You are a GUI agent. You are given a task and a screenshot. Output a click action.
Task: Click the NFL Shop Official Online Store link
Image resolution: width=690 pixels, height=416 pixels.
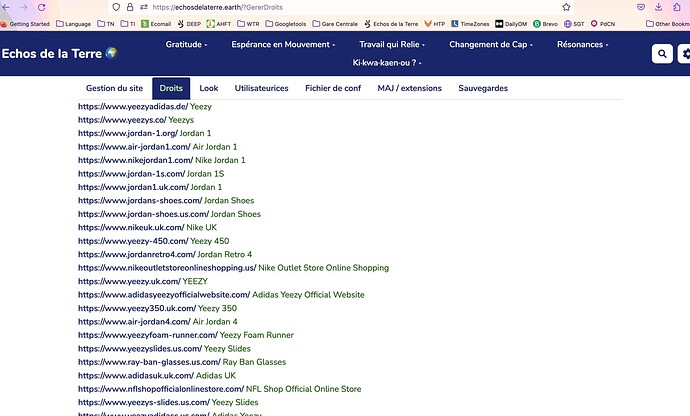(x=303, y=389)
